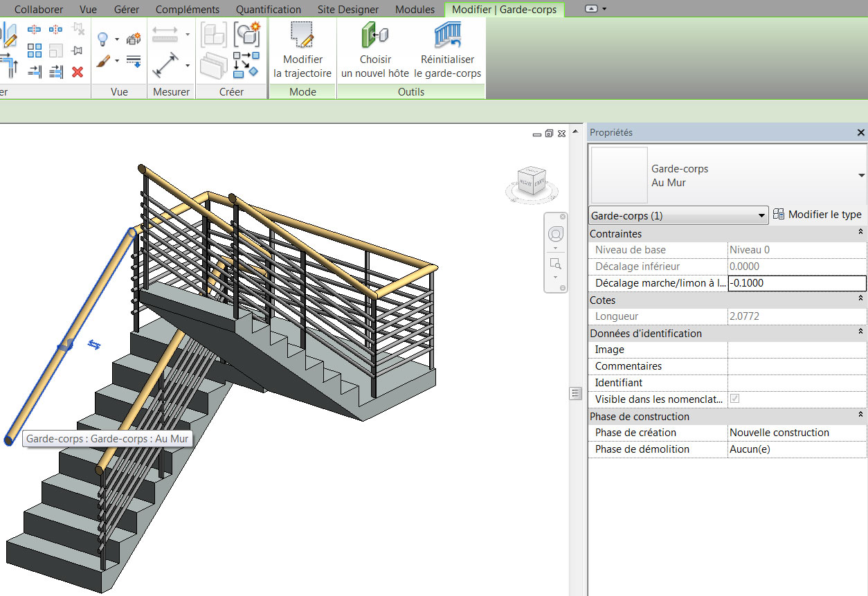The image size is (868, 596).
Task: Select the zoom region icon in navigation bar
Action: pos(555,263)
